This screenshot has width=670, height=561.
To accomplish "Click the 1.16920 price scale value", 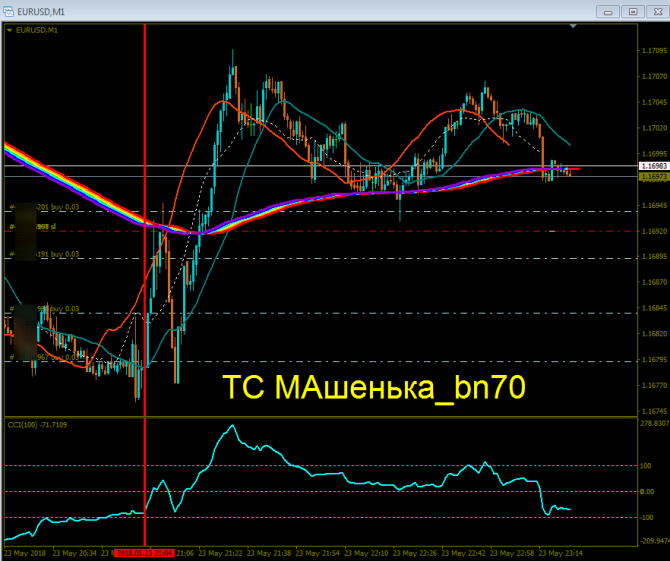I will 655,231.
